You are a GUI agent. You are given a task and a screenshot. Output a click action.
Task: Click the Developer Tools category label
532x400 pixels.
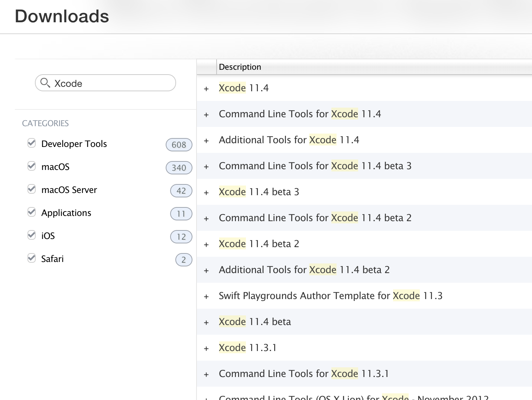74,144
